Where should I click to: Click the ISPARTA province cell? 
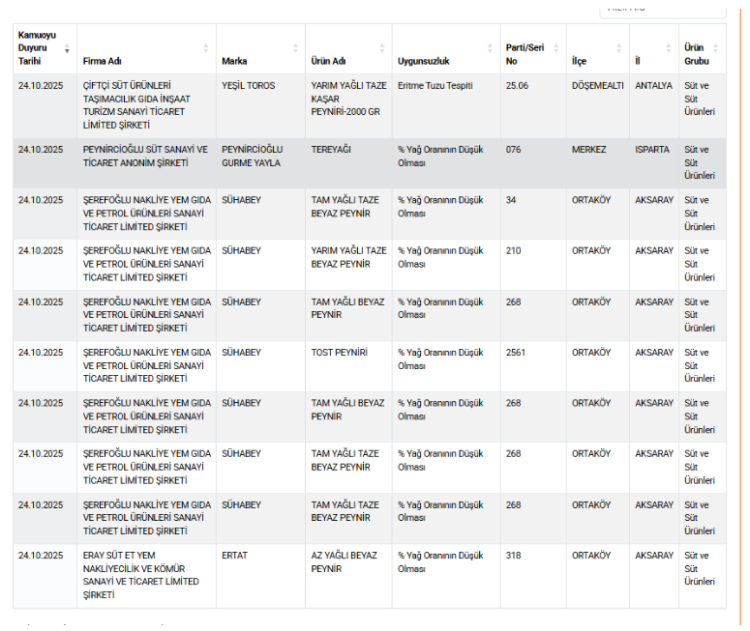tap(652, 150)
